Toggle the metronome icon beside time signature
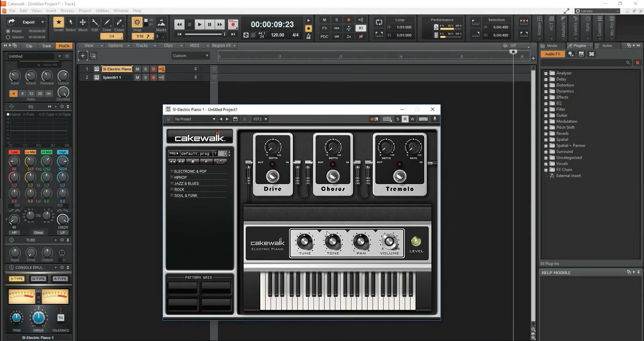The width and height of the screenshot is (644, 341). [x=309, y=36]
